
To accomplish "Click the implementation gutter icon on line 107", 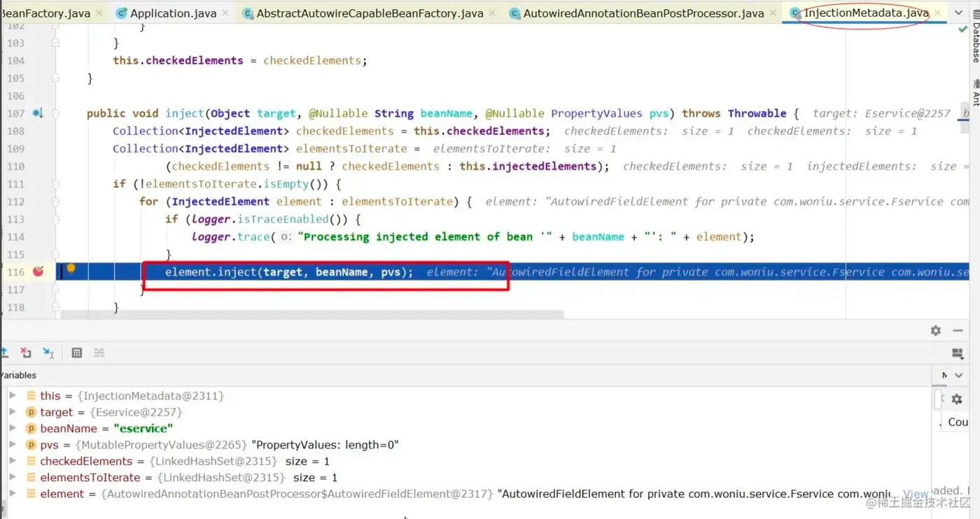I will pyautogui.click(x=37, y=113).
